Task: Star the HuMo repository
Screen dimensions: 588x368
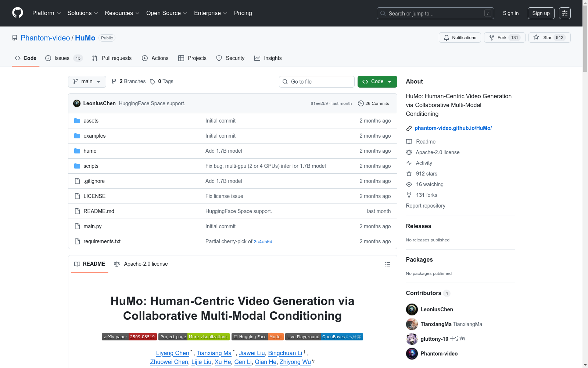Action: 549,38
